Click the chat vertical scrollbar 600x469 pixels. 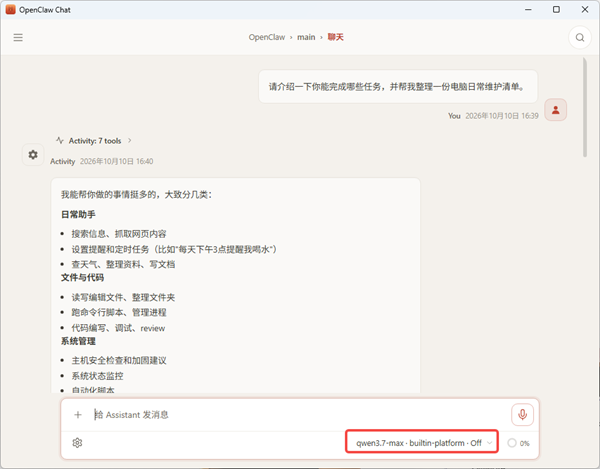[x=585, y=107]
